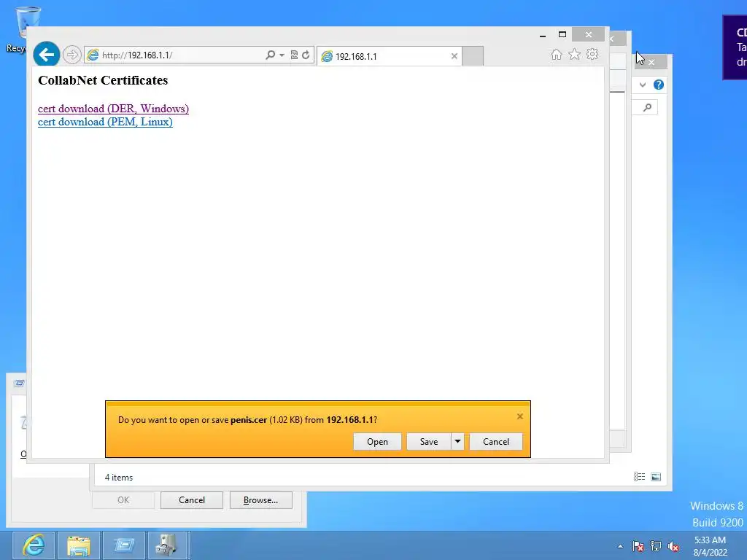Open IE Tools gear icon
This screenshot has width=747, height=560.
click(x=592, y=54)
